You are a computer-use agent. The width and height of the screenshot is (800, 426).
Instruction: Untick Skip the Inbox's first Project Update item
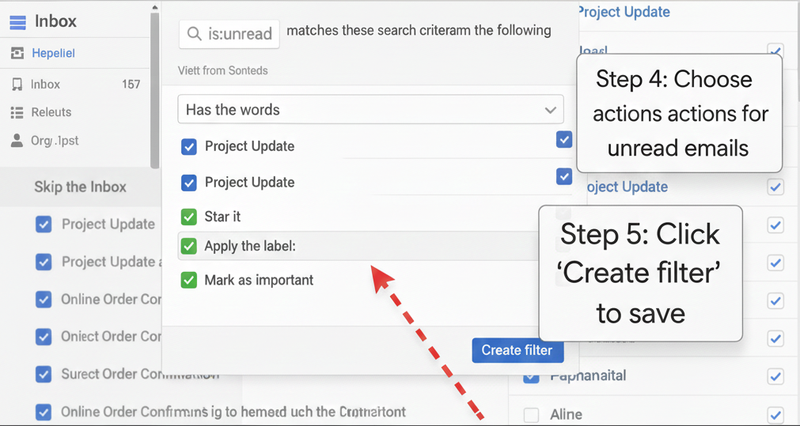[x=43, y=224]
